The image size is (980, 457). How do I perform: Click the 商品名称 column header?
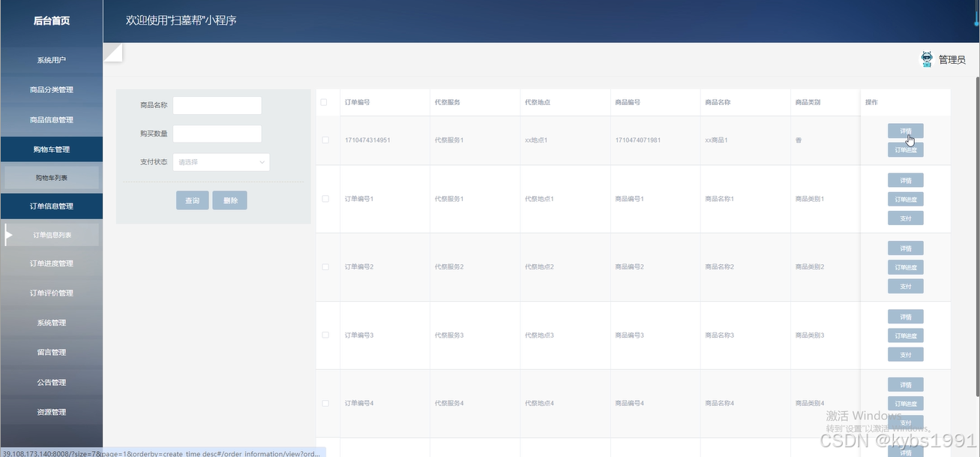click(718, 102)
